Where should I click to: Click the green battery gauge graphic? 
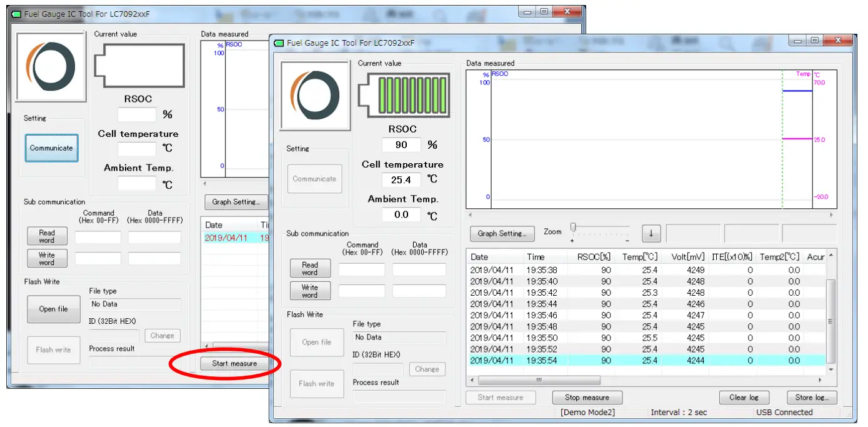[x=404, y=95]
